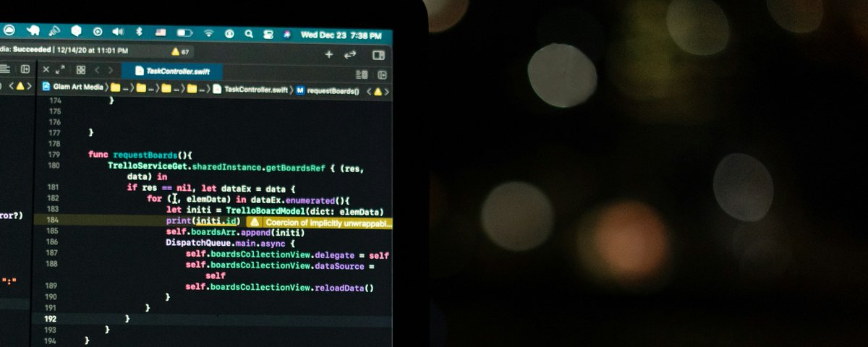This screenshot has height=347, width=868.
Task: Open editor options minimap menu
Action: 362,74
